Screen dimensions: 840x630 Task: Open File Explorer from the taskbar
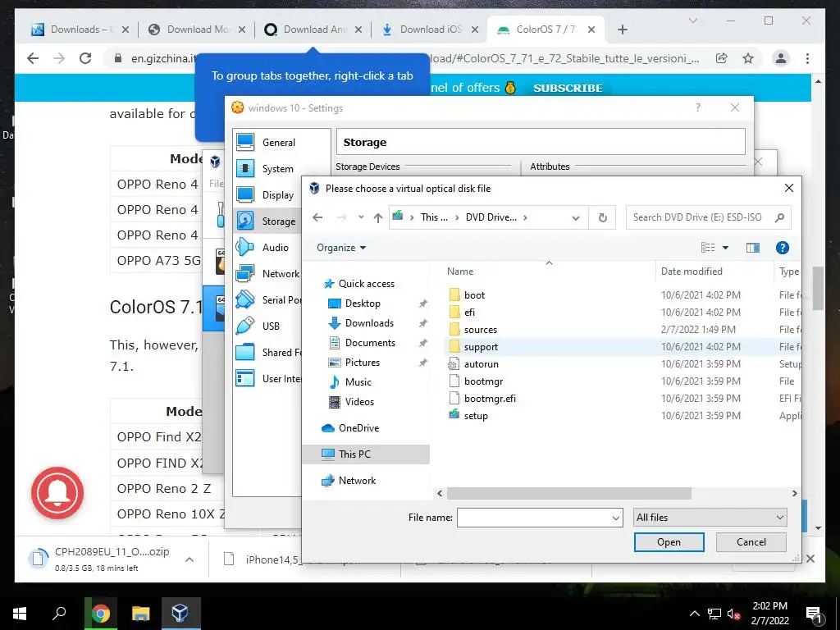coord(140,614)
